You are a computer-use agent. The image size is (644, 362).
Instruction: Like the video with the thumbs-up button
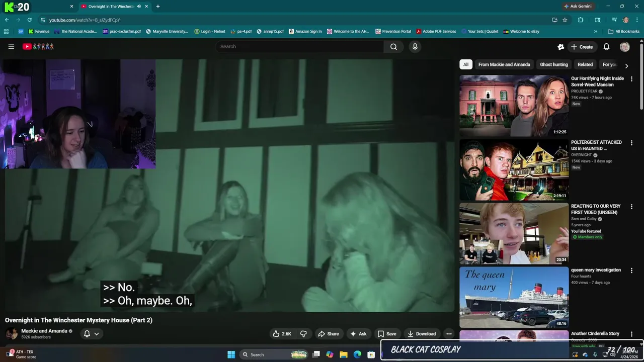tap(282, 334)
